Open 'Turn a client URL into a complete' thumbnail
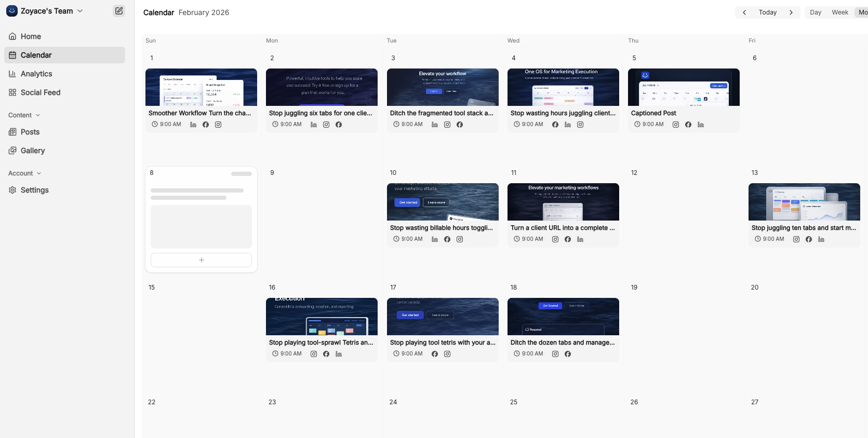The image size is (868, 438). (x=563, y=202)
